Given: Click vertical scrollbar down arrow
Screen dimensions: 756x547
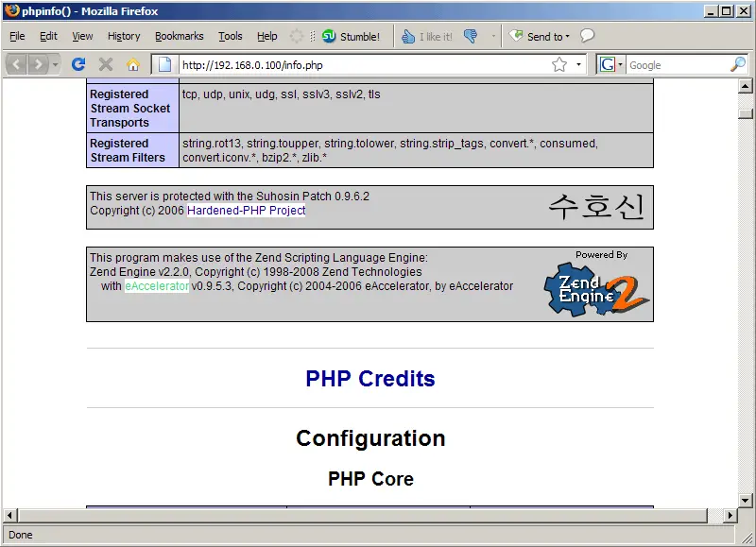Looking at the screenshot, I should coord(746,501).
